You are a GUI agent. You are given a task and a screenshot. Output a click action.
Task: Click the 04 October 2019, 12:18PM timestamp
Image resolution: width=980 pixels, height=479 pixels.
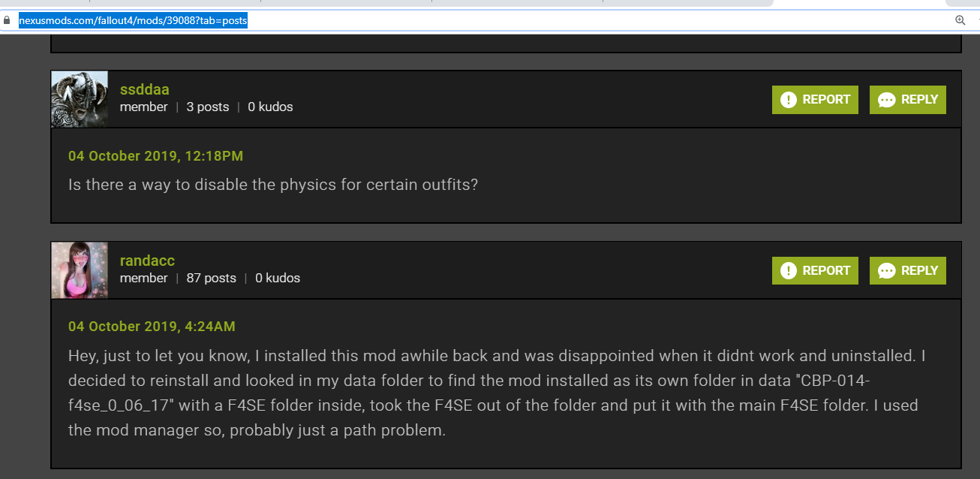coord(156,156)
